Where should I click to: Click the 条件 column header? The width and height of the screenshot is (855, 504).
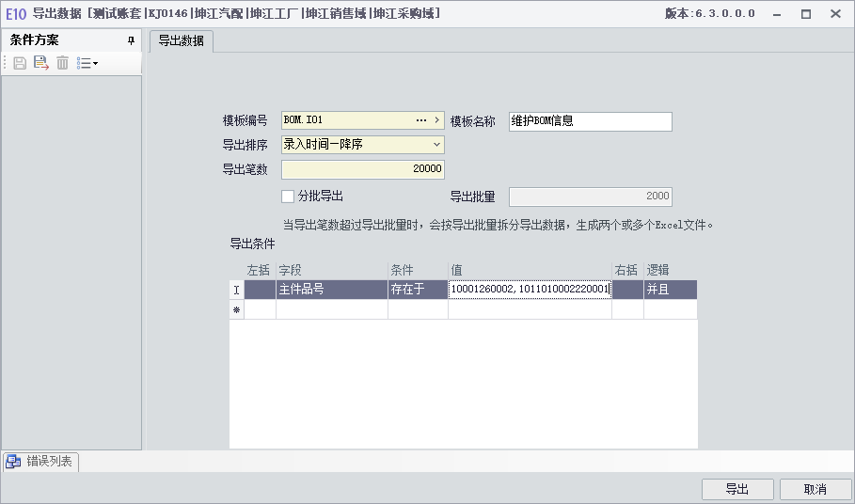click(419, 270)
